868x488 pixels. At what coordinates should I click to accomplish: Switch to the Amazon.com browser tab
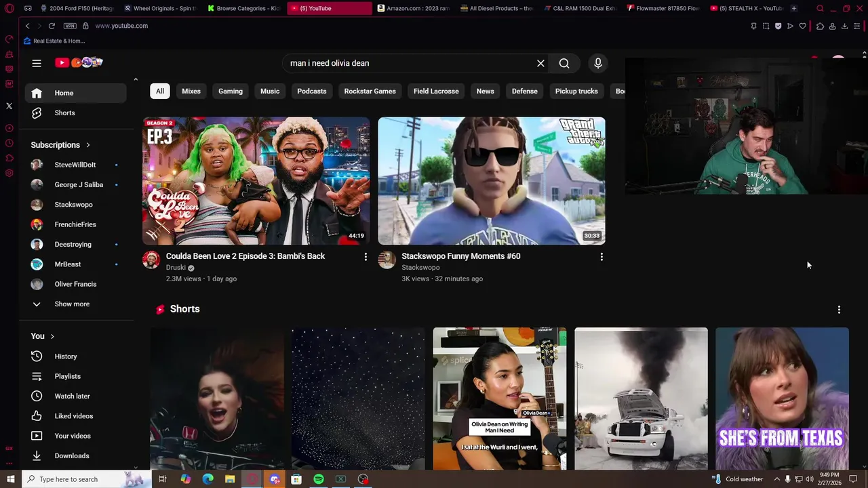[x=412, y=8]
